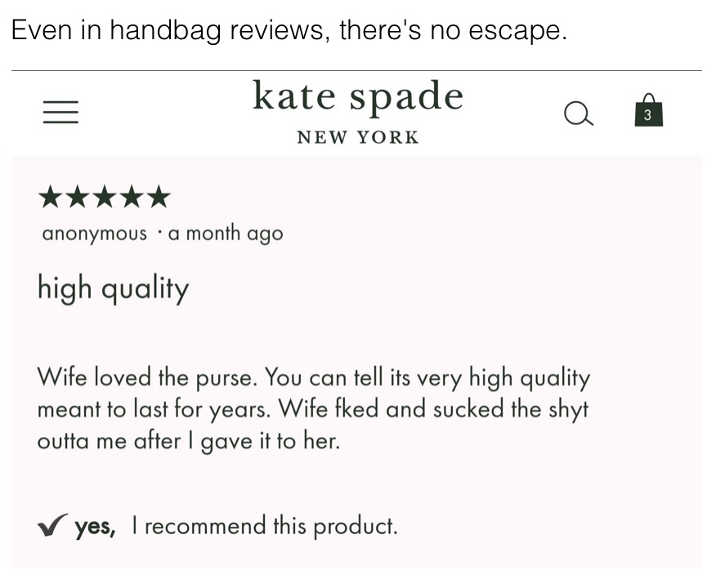Click the second rating star
This screenshot has width=716, height=588.
tap(77, 197)
